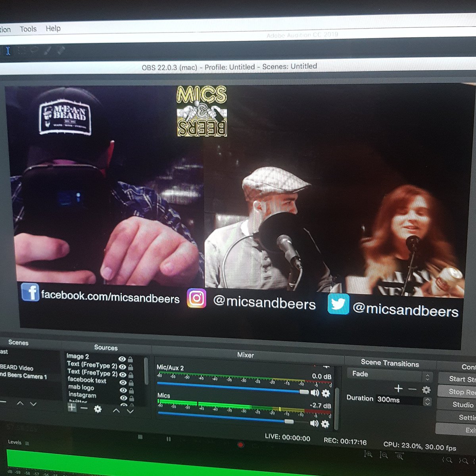Viewport: 476px width, 476px height.
Task: Hide the Image 2 source
Action: point(122,359)
